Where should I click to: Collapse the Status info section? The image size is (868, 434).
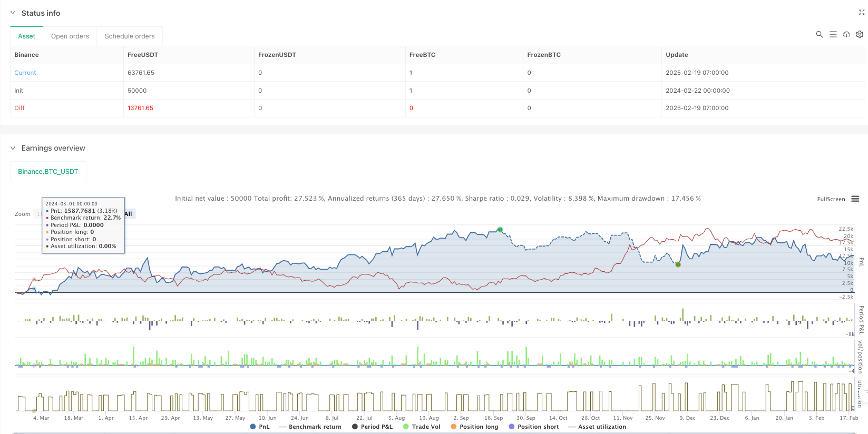(13, 13)
